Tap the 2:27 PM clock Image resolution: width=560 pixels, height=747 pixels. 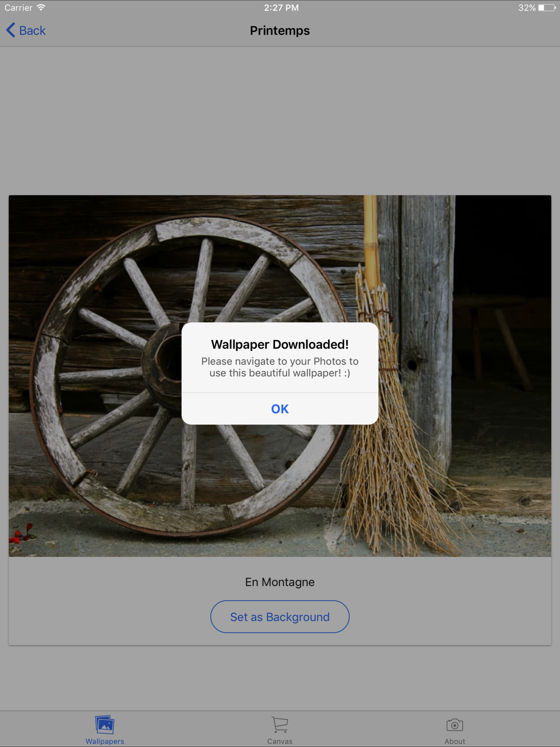coord(281,8)
